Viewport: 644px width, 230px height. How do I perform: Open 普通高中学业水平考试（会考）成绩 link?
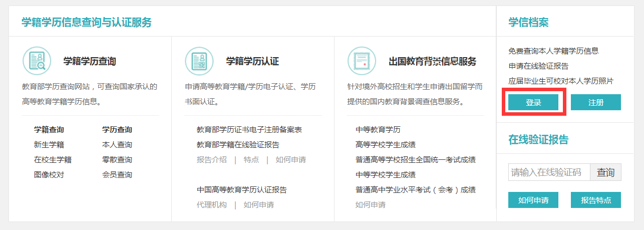(x=416, y=190)
